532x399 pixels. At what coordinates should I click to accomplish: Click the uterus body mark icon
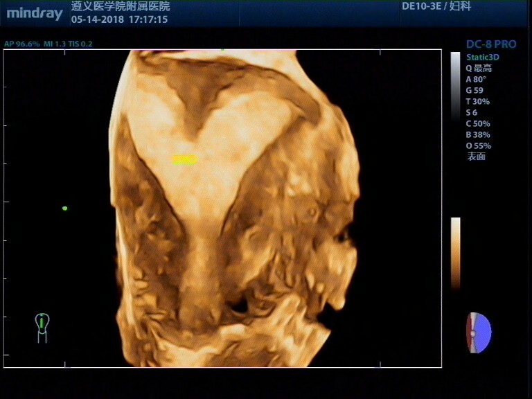point(42,327)
